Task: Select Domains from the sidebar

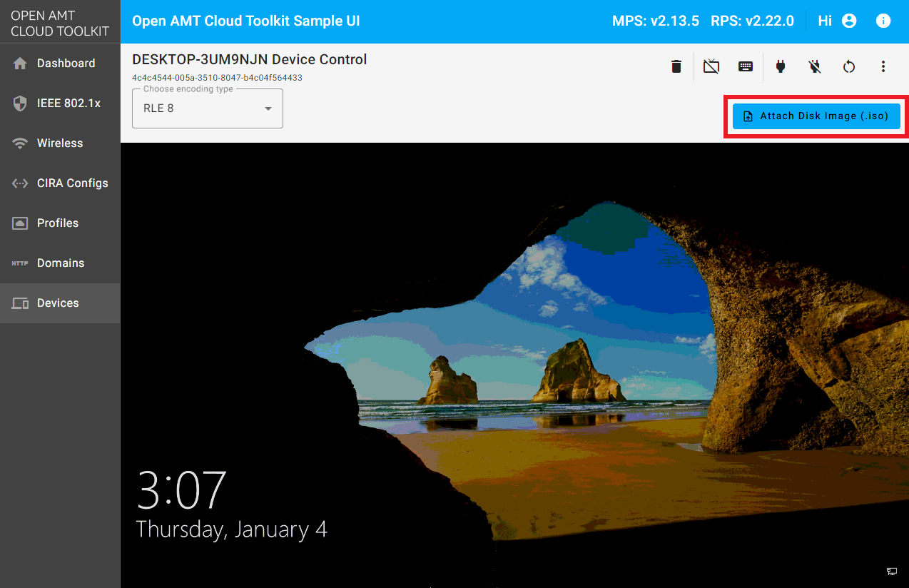Action: [x=60, y=263]
